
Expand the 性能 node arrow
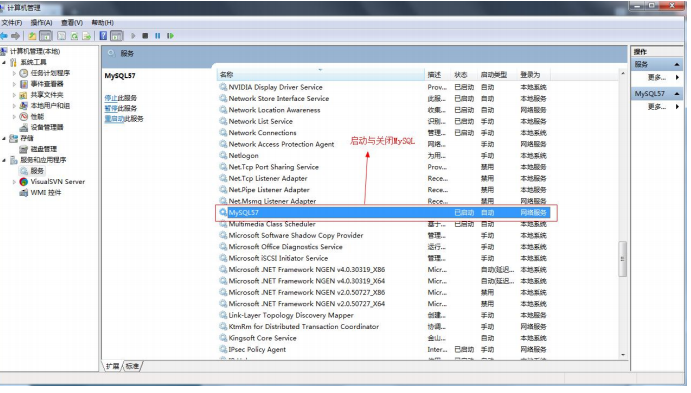pyautogui.click(x=14, y=117)
